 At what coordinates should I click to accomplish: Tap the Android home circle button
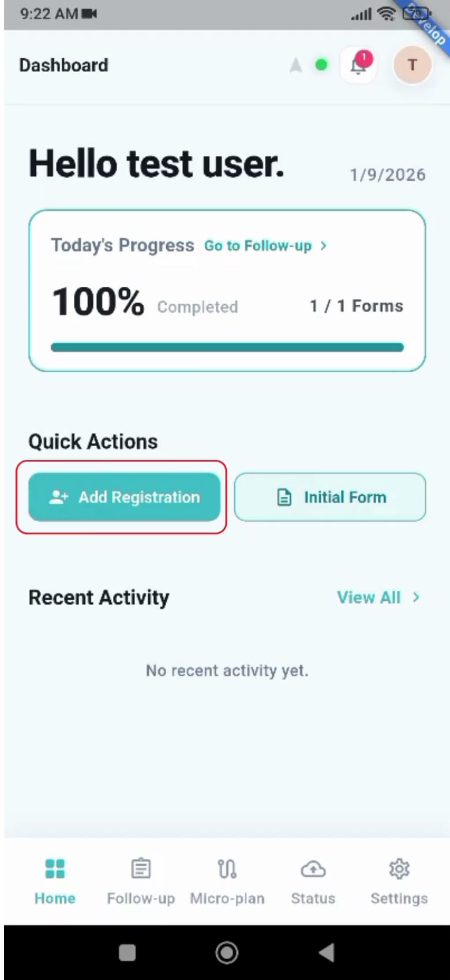[x=227, y=952]
